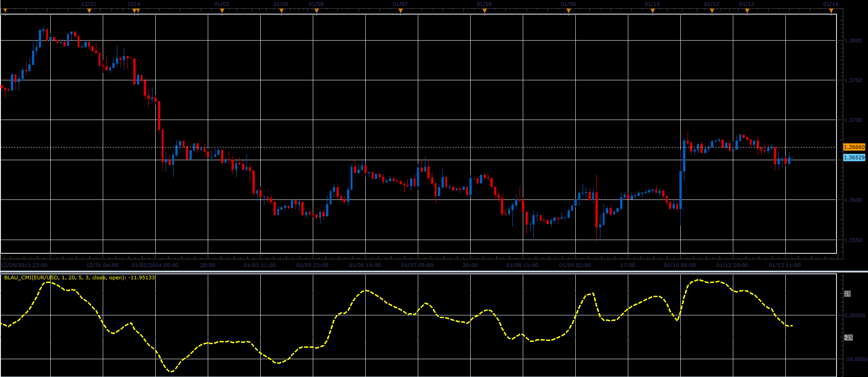Image resolution: width=868 pixels, height=377 pixels.
Task: Click the indicator 0.0000 level label
Action: [855, 315]
